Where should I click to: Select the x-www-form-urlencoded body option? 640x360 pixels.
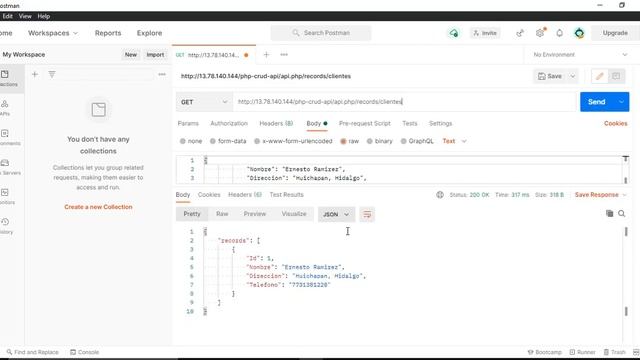[x=293, y=141]
